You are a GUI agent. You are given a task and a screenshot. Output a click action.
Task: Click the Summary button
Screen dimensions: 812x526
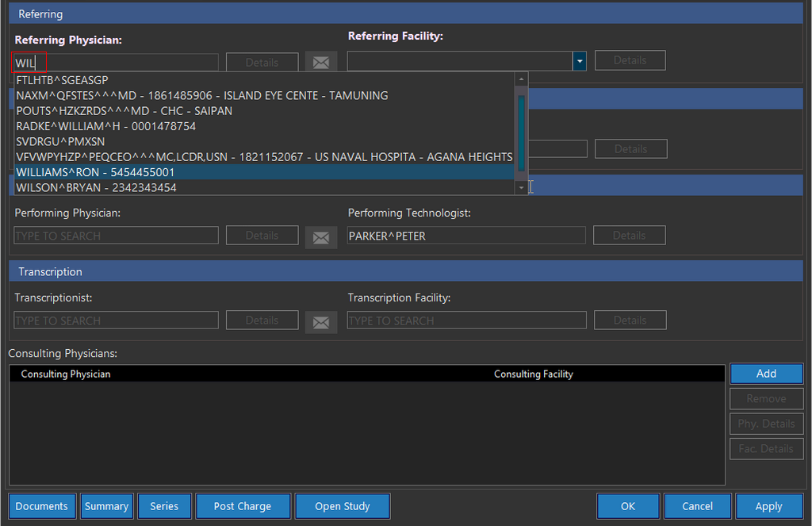pos(106,506)
